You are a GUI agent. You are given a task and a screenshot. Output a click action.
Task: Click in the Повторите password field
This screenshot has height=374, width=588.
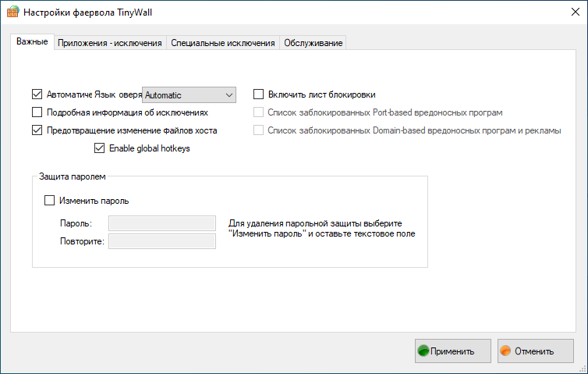click(x=162, y=241)
